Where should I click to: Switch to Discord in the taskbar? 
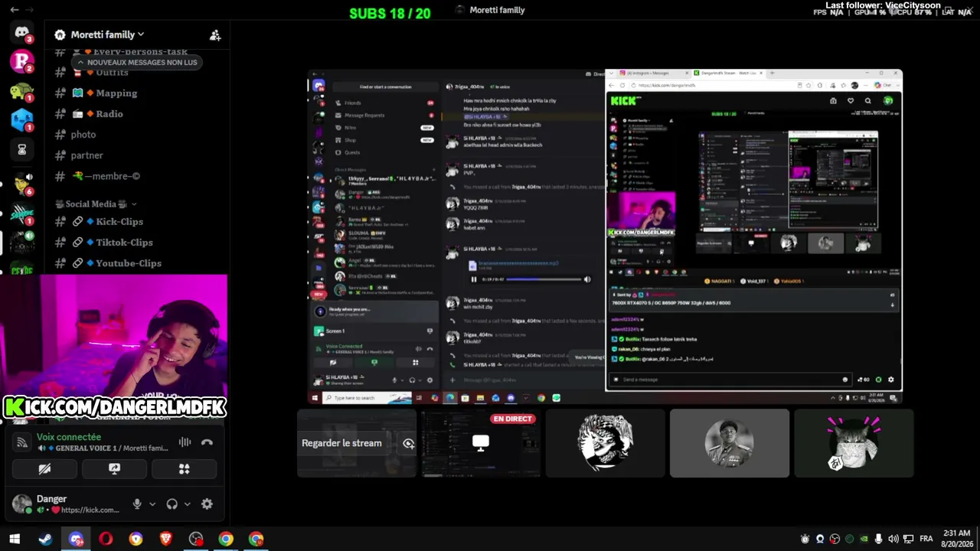76,539
